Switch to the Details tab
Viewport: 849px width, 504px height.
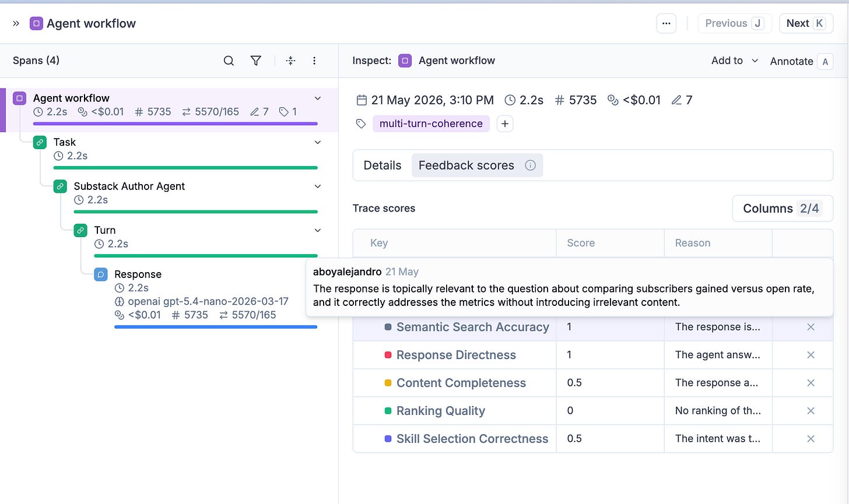coord(383,165)
